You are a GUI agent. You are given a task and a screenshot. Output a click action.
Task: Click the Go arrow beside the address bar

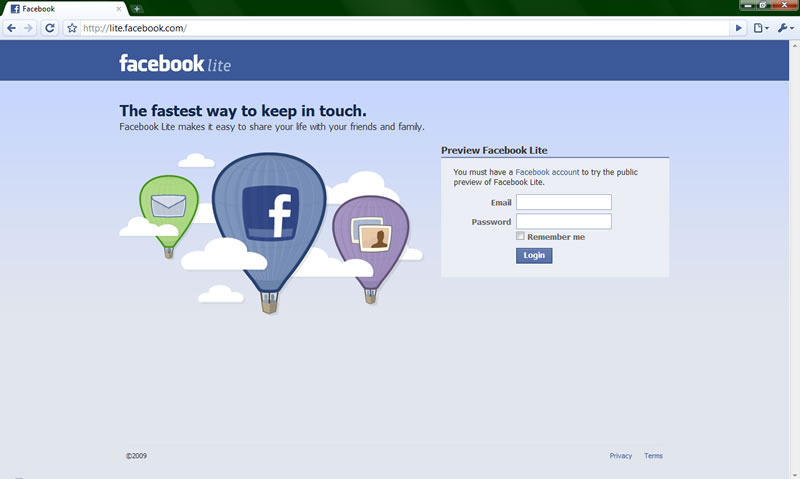click(x=738, y=28)
